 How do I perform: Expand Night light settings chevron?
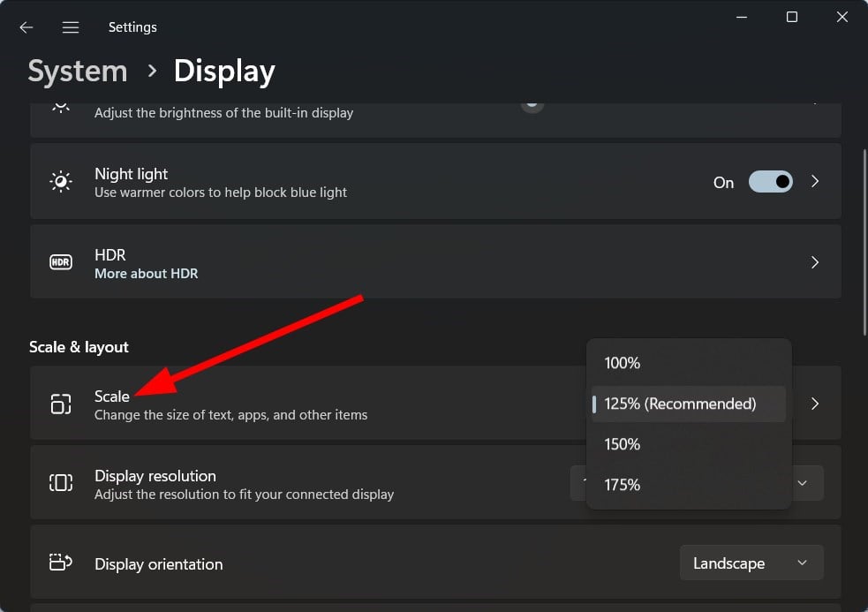pos(814,182)
